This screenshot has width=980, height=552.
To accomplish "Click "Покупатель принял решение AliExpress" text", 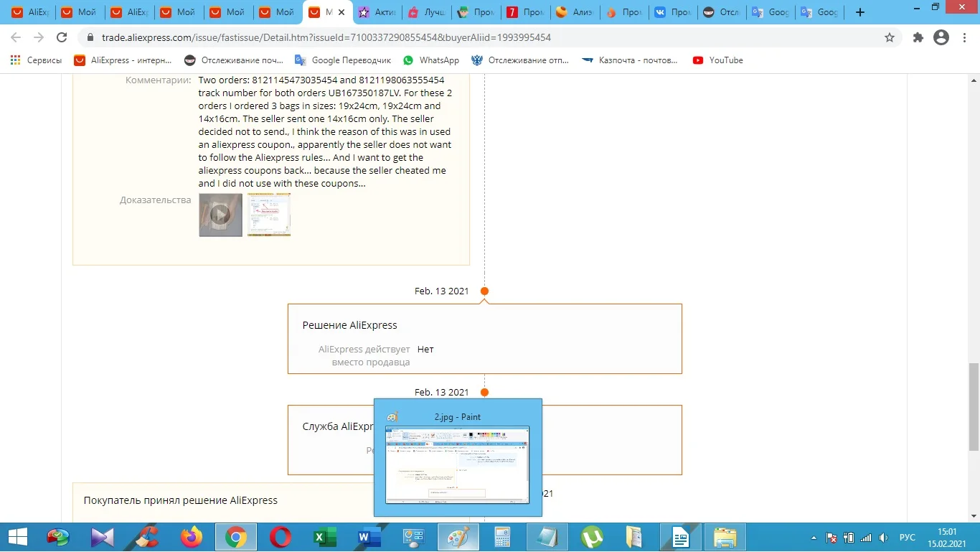I will 181,500.
